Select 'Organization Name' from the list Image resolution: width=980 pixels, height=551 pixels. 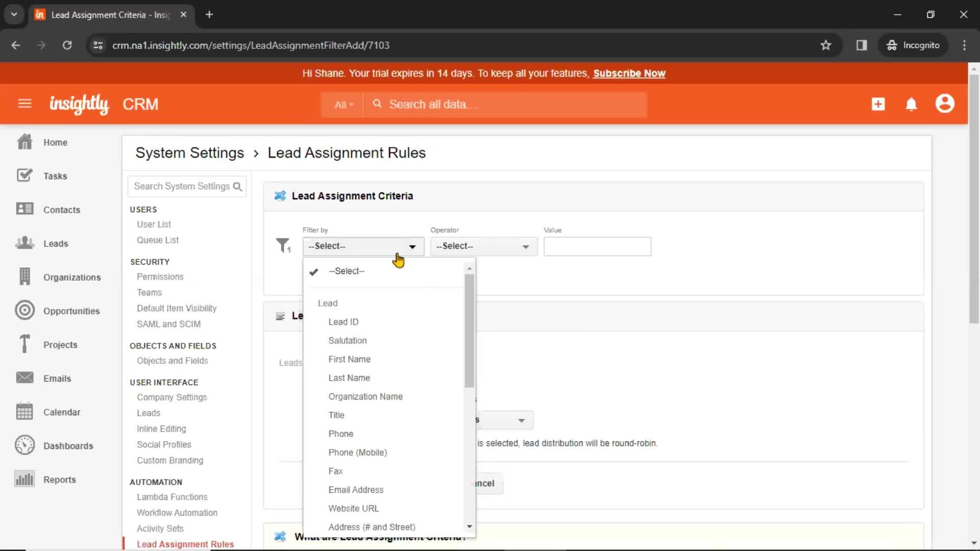[x=365, y=395]
